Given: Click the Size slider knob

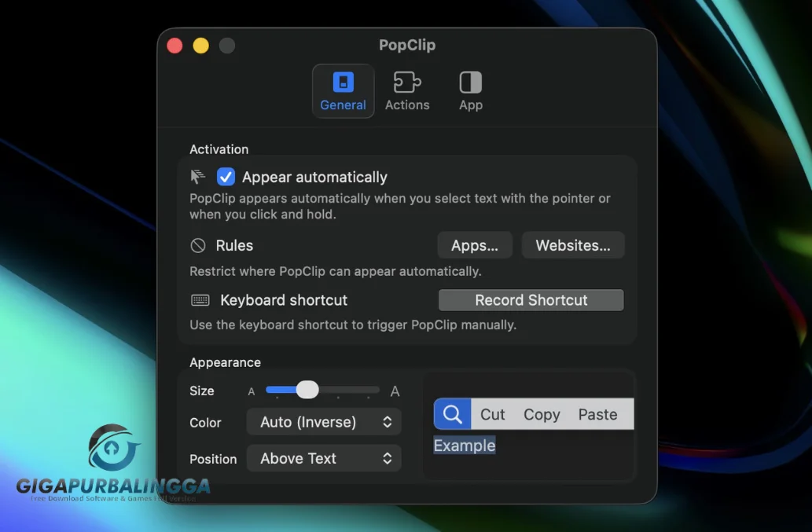Looking at the screenshot, I should (x=307, y=390).
